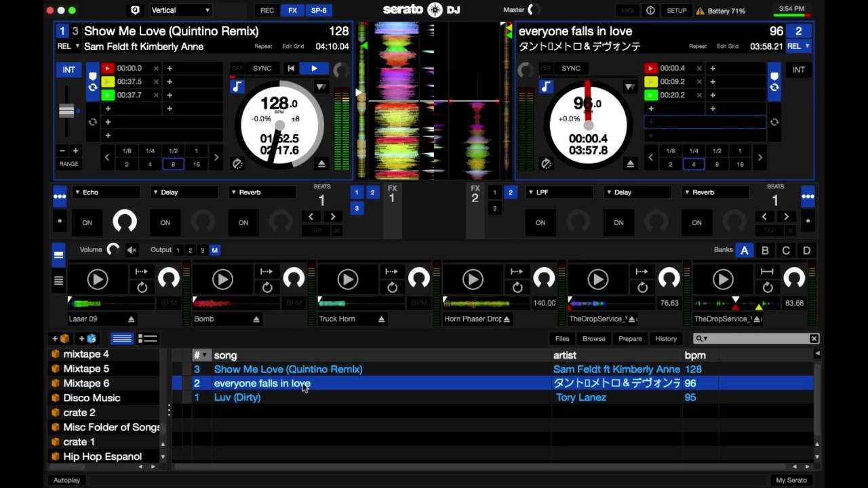Toggle keylock note icon on left deck
The image size is (868, 488).
[237, 87]
